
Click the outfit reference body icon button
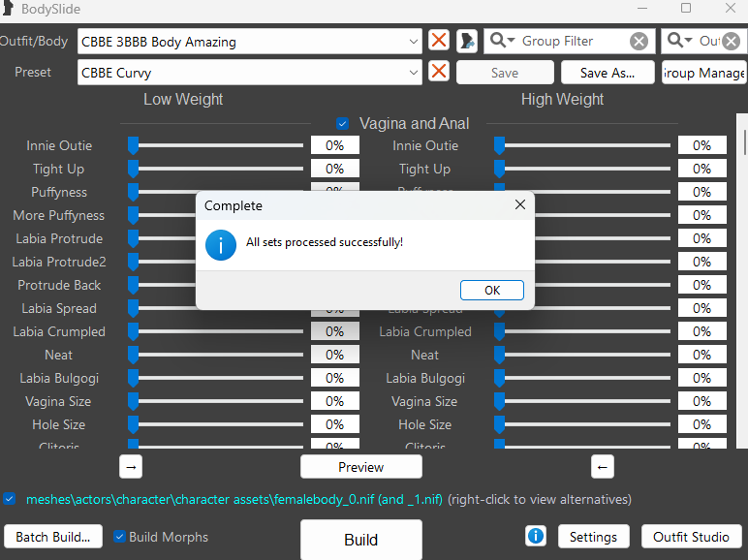pyautogui.click(x=467, y=41)
